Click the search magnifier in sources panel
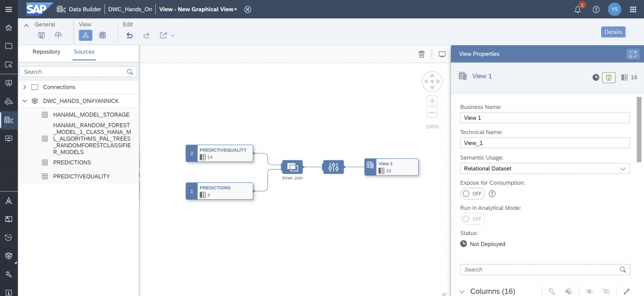644x296 pixels. point(130,72)
